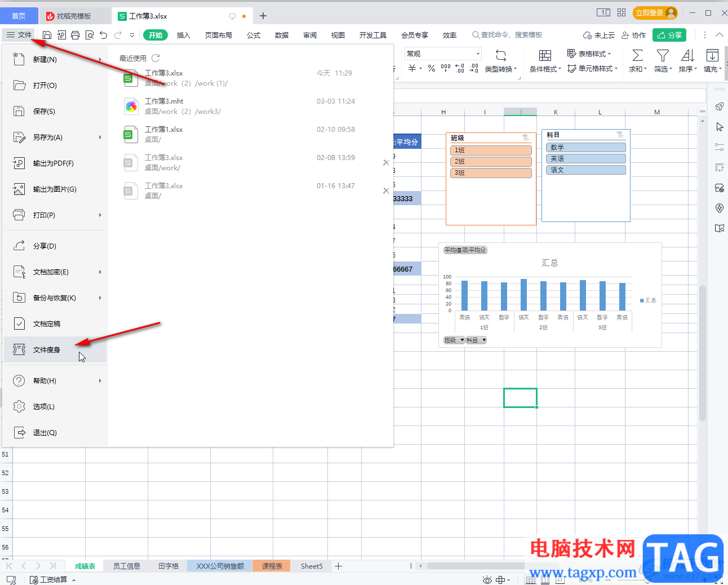Click the settings sliders icon in right sidebar
The height and width of the screenshot is (585, 728).
720,147
